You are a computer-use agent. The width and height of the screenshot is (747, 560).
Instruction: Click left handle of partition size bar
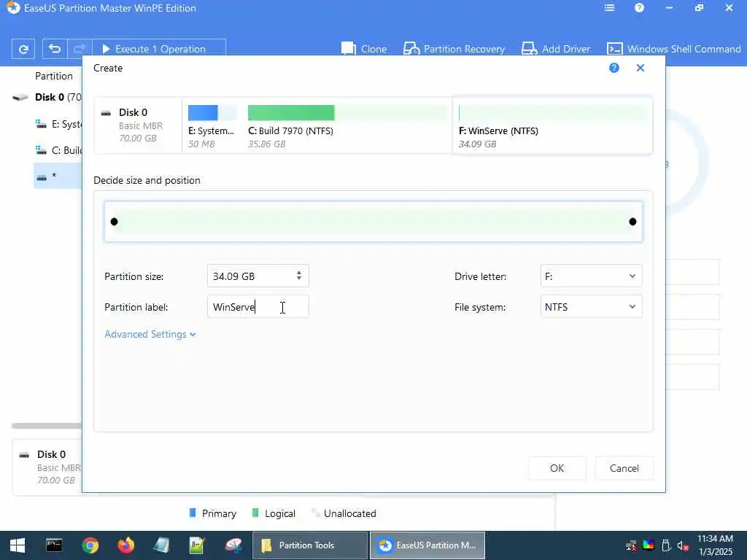pyautogui.click(x=114, y=222)
